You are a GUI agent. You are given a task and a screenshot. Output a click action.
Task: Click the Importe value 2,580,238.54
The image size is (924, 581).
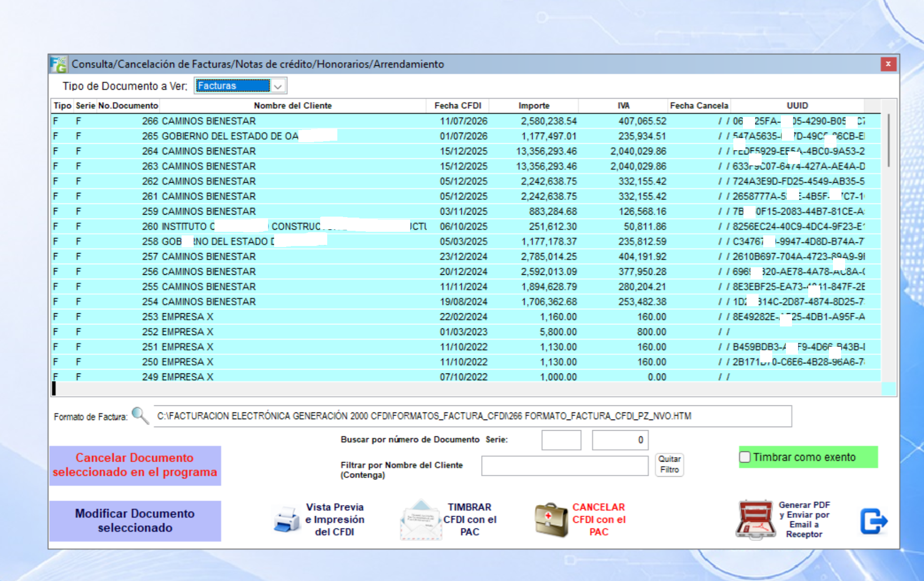click(x=549, y=121)
